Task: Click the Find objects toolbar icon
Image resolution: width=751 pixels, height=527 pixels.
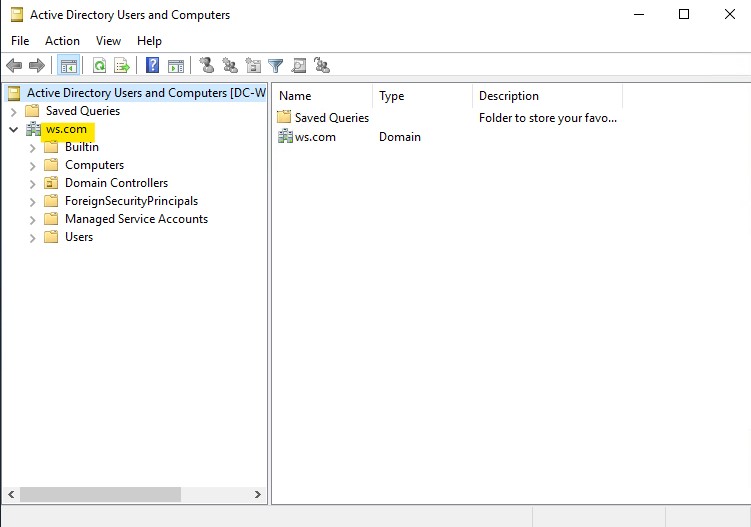Action: point(299,65)
